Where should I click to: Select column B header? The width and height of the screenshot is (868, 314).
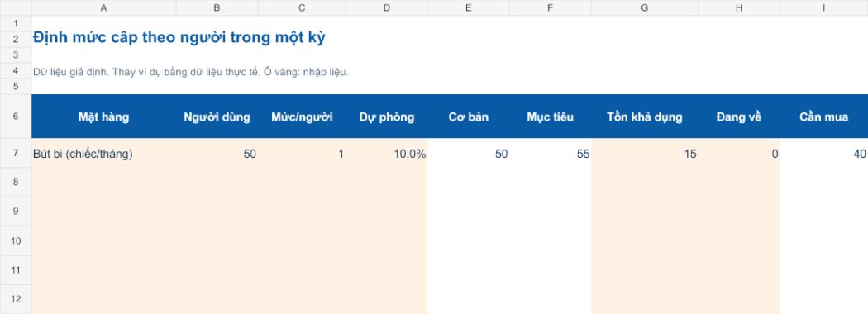pyautogui.click(x=217, y=7)
